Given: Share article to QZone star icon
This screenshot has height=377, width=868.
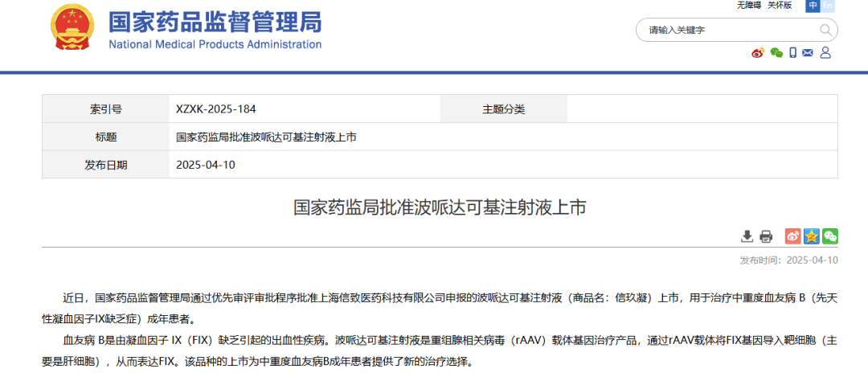Looking at the screenshot, I should coord(811,236).
